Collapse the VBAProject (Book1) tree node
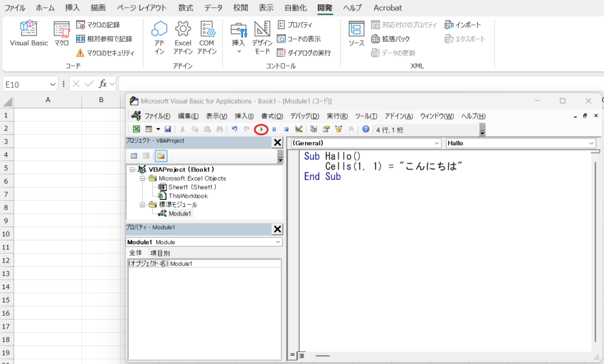Image resolution: width=604 pixels, height=364 pixels. (x=132, y=169)
